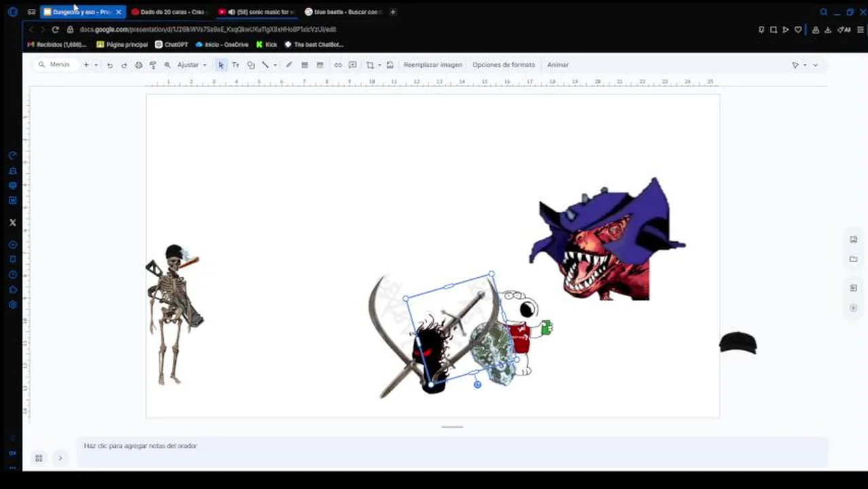868x489 pixels.
Task: Activate the paint format tool
Action: tap(153, 65)
